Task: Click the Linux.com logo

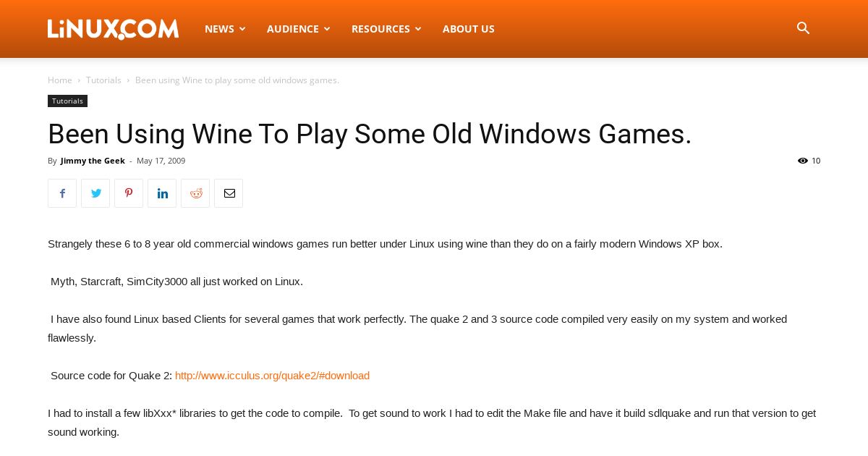Action: 113,29
